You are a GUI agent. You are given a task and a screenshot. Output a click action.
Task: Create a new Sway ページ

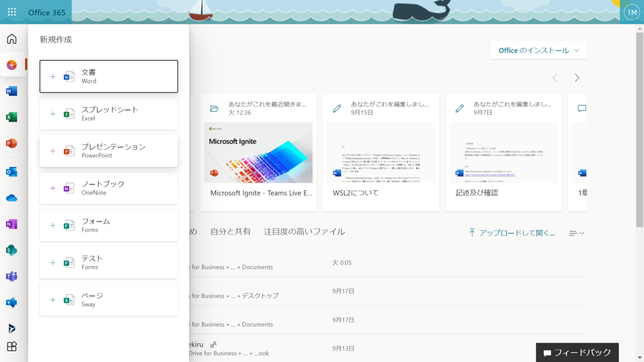coord(108,300)
